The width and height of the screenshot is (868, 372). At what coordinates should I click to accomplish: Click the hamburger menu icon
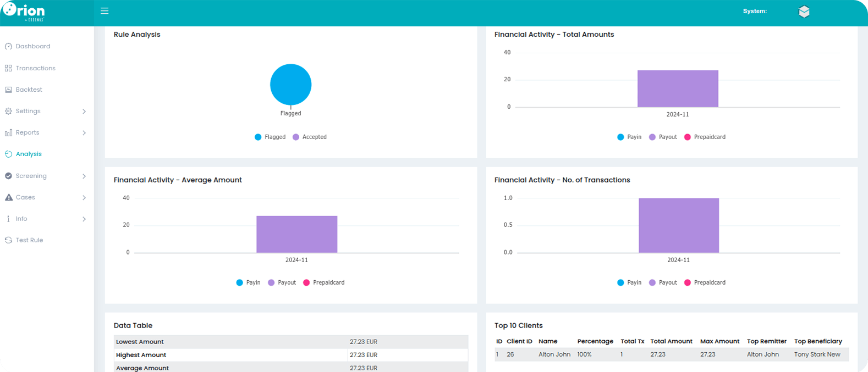point(105,11)
